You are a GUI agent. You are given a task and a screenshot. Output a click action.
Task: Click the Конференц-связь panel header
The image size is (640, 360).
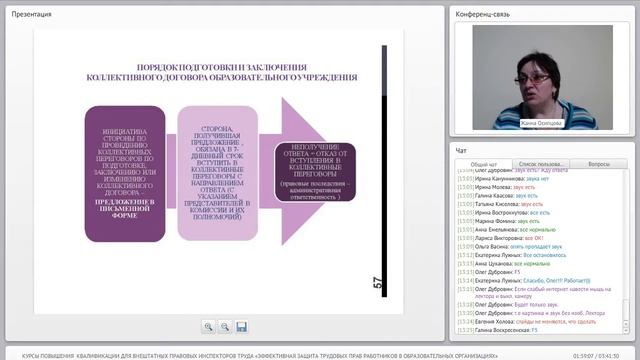pyautogui.click(x=482, y=14)
